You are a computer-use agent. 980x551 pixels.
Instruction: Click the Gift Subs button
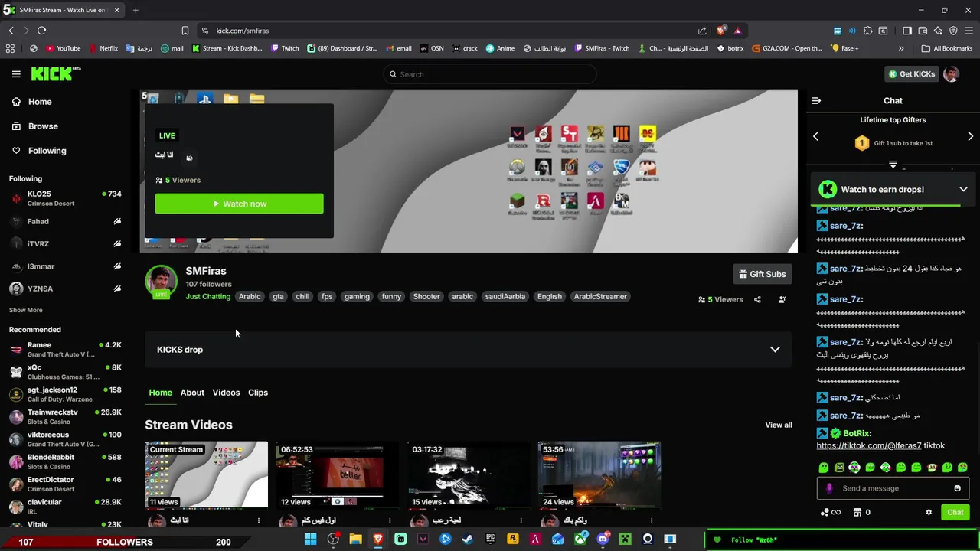[762, 274]
